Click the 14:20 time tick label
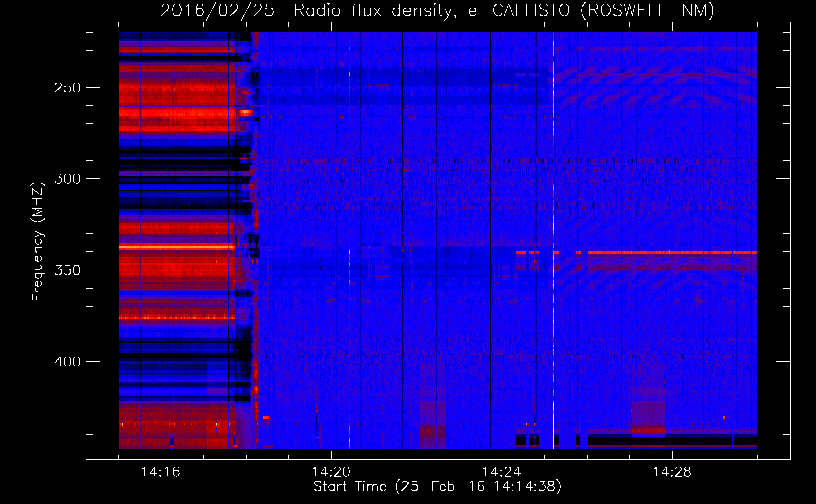Image resolution: width=816 pixels, height=504 pixels. coord(331,472)
